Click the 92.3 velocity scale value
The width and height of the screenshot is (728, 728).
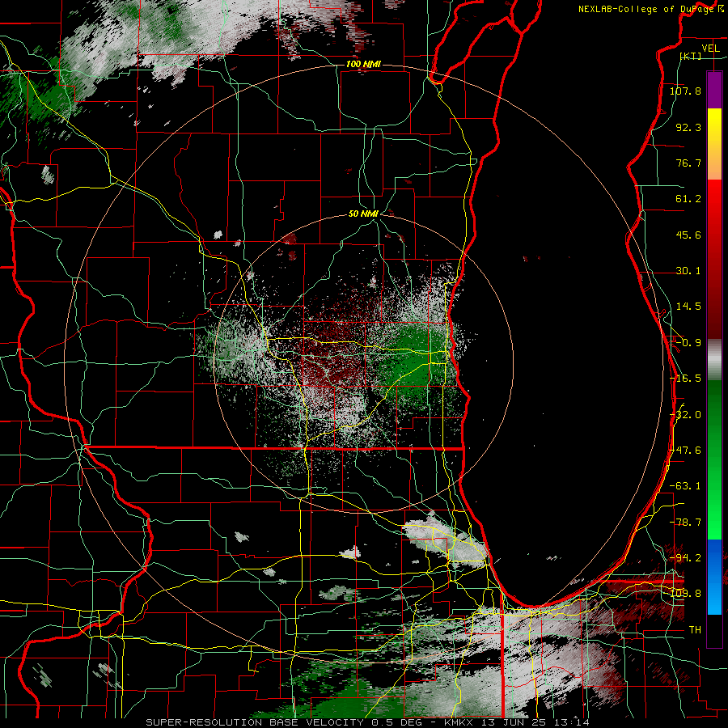(x=688, y=127)
